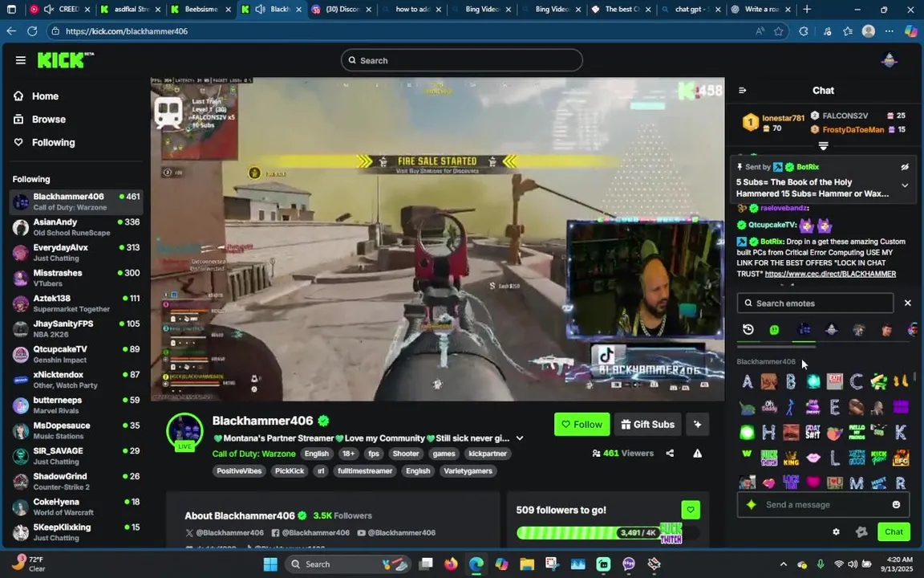Open recently used emotes tab
This screenshot has height=578, width=924.
pos(748,330)
